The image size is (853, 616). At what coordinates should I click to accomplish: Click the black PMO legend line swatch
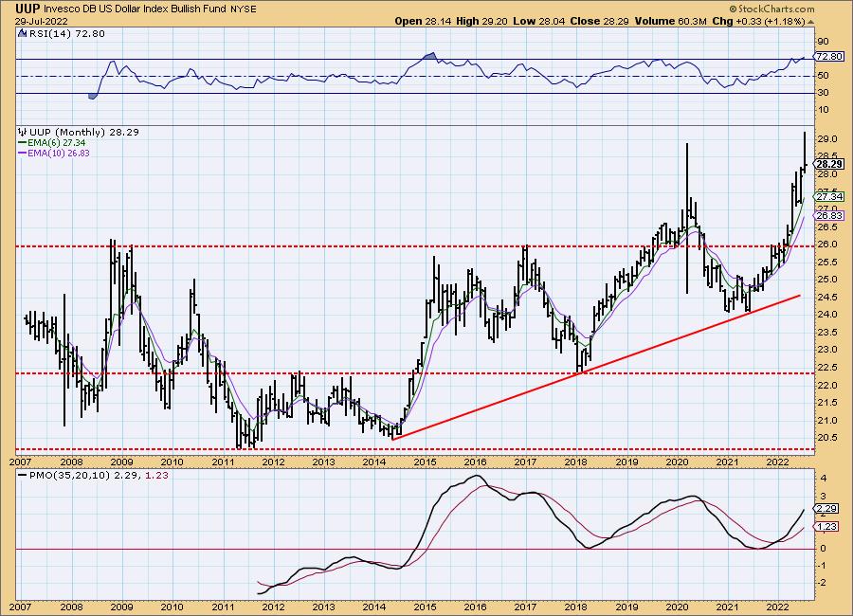tap(23, 475)
